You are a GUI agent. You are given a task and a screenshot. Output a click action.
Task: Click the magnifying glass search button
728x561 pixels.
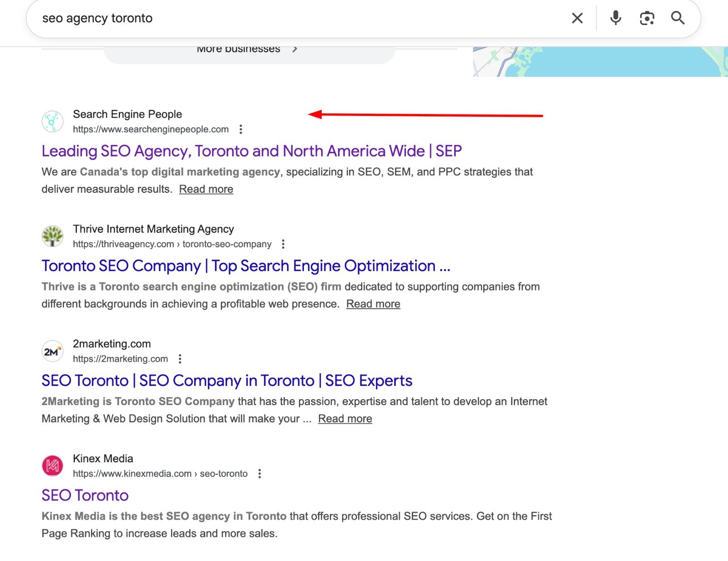pyautogui.click(x=677, y=18)
